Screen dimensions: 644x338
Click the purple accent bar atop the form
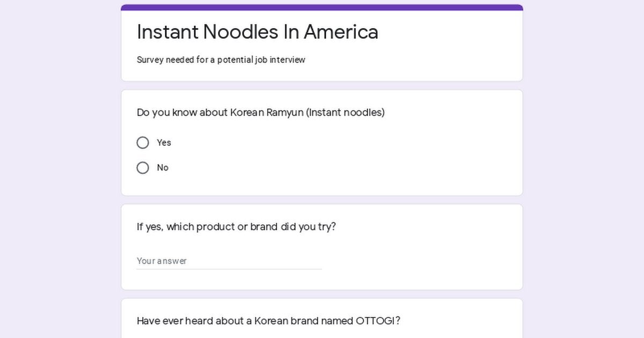(322, 8)
